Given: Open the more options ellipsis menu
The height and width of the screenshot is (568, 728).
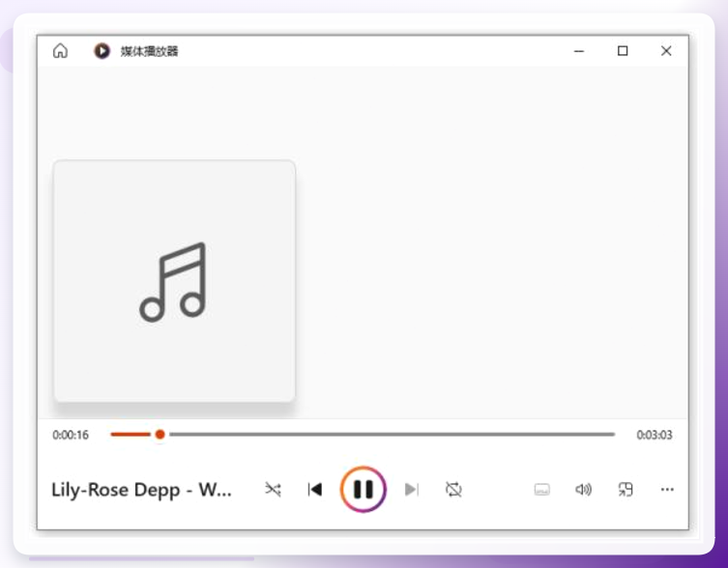Looking at the screenshot, I should pyautogui.click(x=667, y=489).
